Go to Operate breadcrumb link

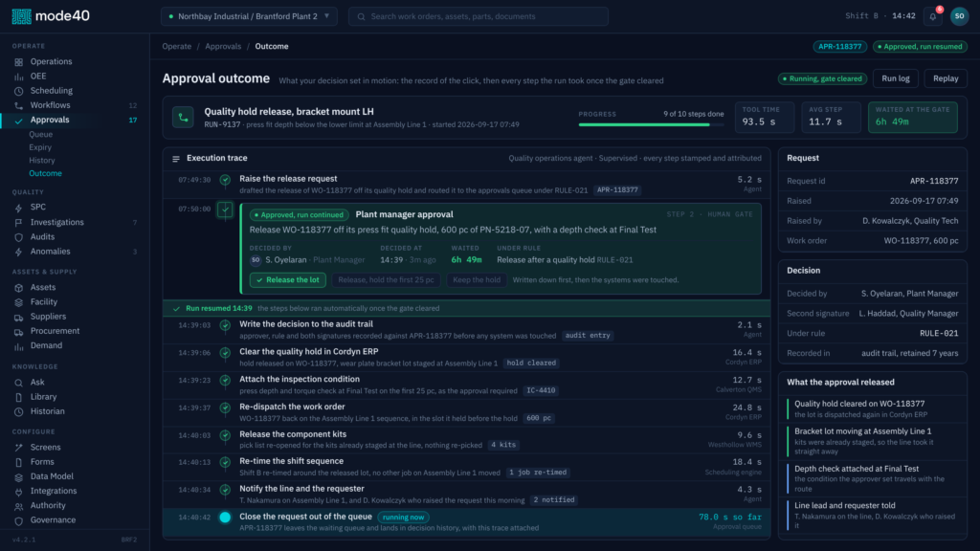coord(177,46)
